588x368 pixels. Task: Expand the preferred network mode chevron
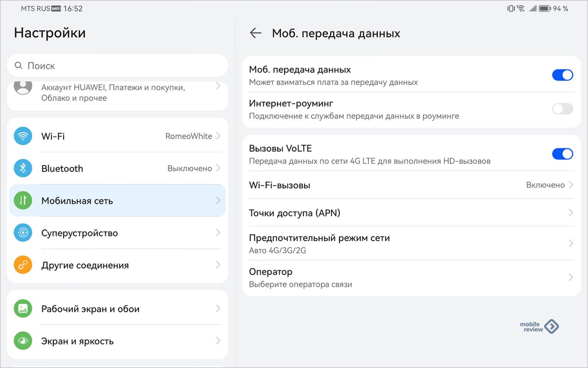(x=570, y=243)
